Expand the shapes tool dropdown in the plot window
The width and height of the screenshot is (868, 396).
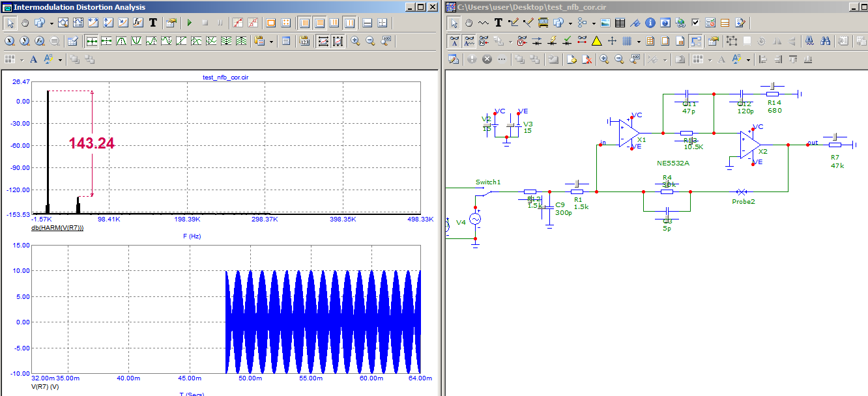pos(51,23)
